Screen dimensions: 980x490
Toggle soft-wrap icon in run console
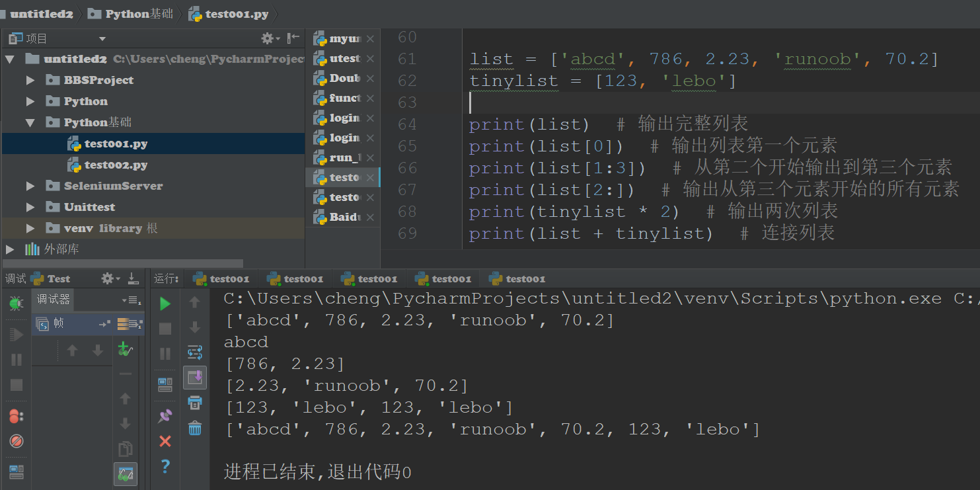(x=194, y=352)
